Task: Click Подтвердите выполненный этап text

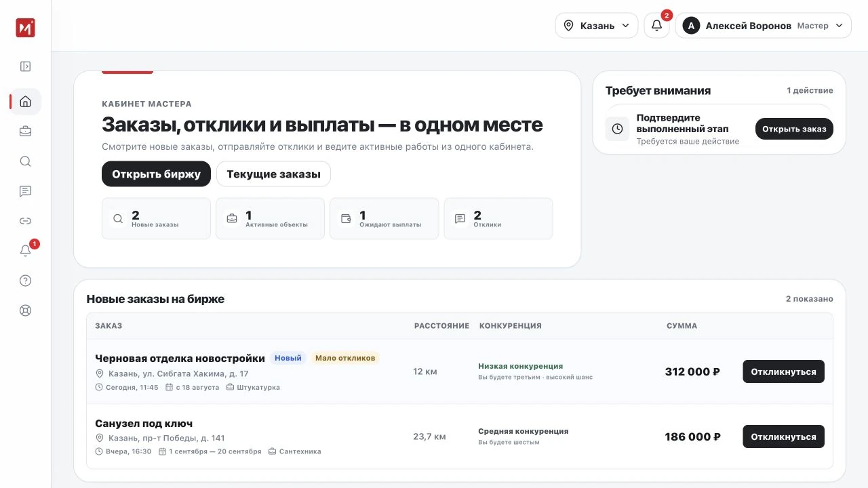Action: (x=682, y=123)
